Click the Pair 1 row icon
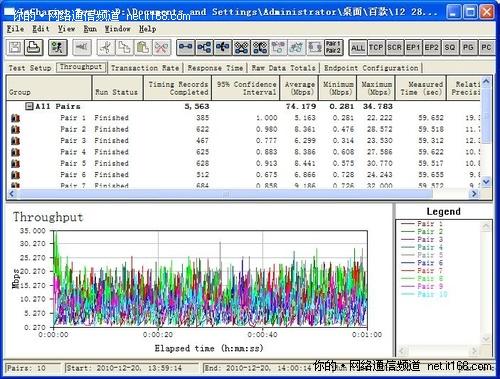Viewport: 500px width, 379px height. 15,118
